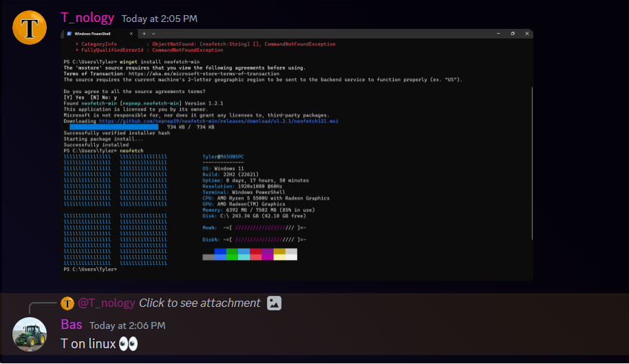Screen dimensions: 629x364
Task: Click the small T_nology avatar in reply preview
Action: click(67, 303)
